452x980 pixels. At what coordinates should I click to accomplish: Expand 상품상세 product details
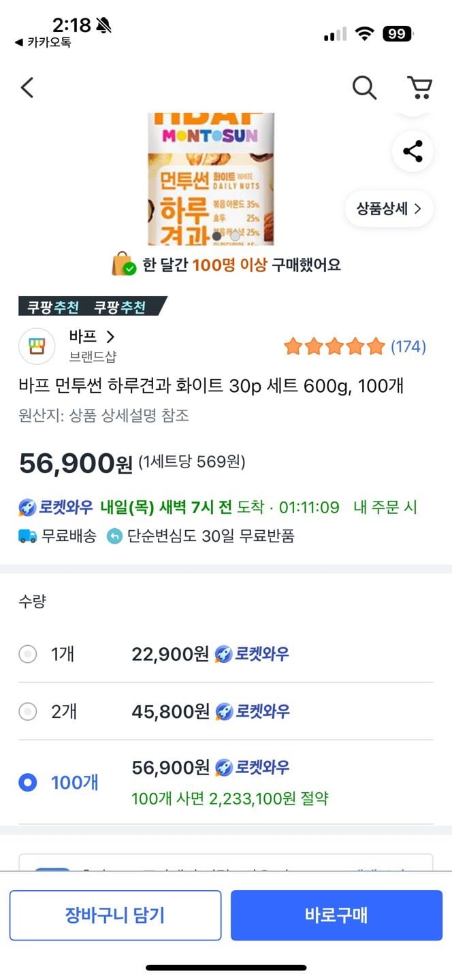(x=389, y=208)
